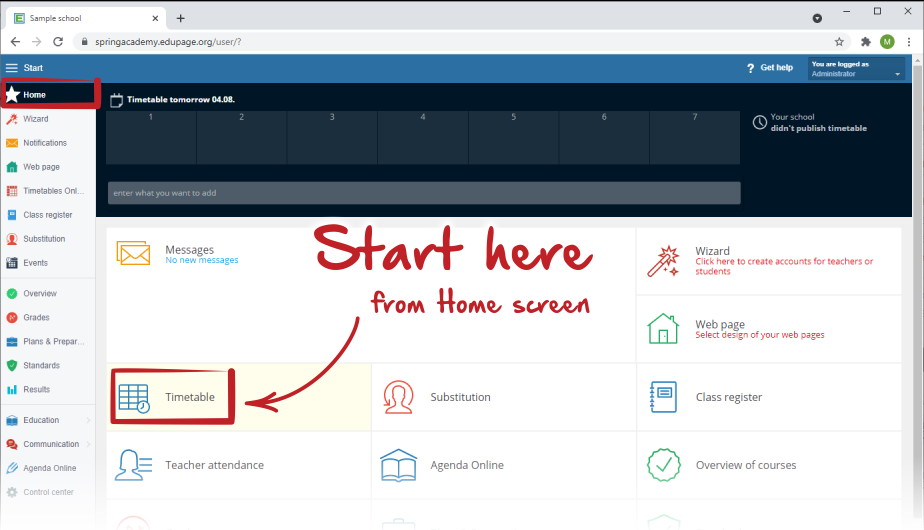Select Web page in left sidebar

[41, 167]
